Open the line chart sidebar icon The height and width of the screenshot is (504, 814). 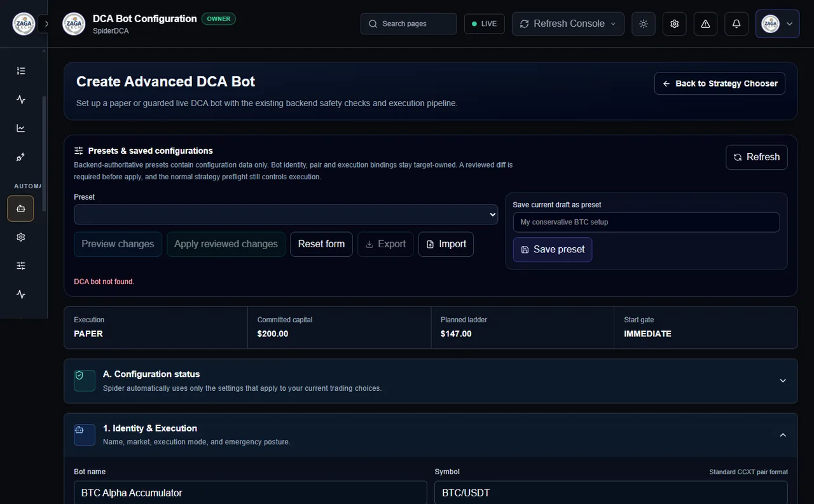[21, 128]
